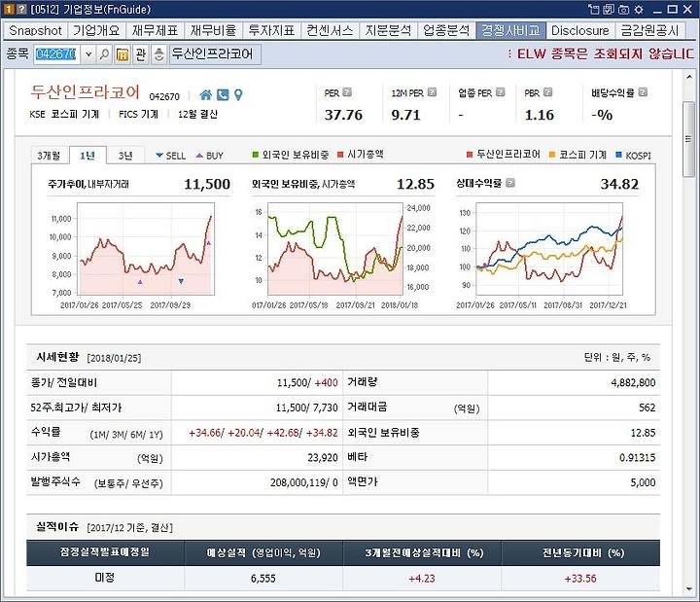Click the scroll up arrow of the scrollbar
Screen dimensions: 700x602
pyautogui.click(x=689, y=77)
